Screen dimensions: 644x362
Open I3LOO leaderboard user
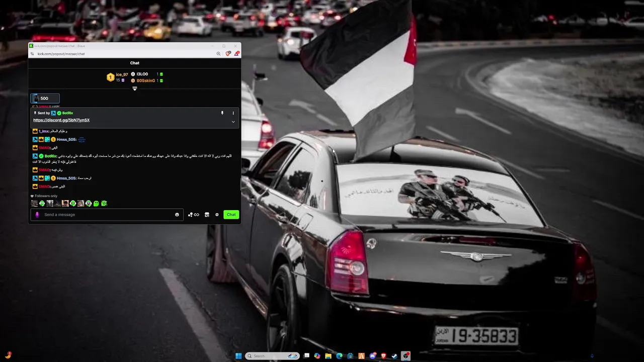tap(142, 74)
